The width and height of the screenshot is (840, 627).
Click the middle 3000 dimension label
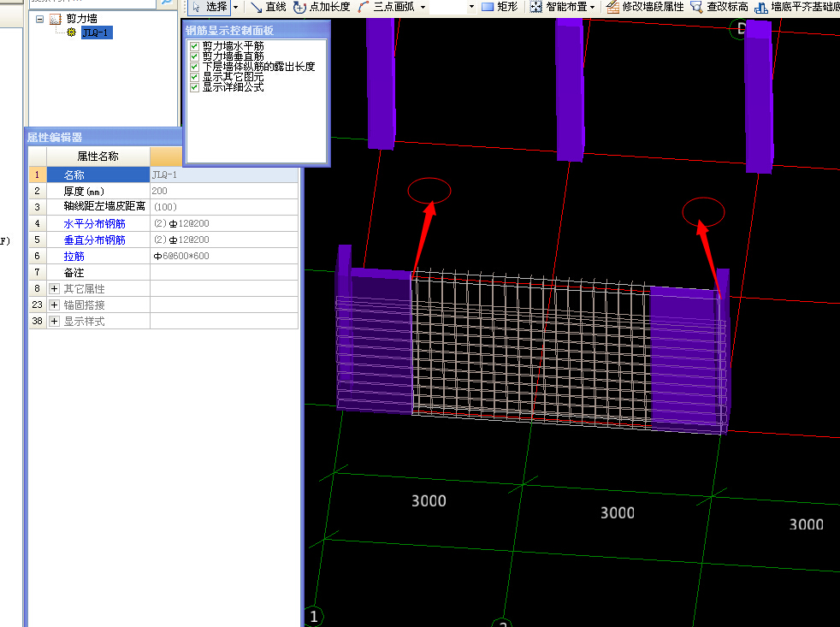pos(617,513)
